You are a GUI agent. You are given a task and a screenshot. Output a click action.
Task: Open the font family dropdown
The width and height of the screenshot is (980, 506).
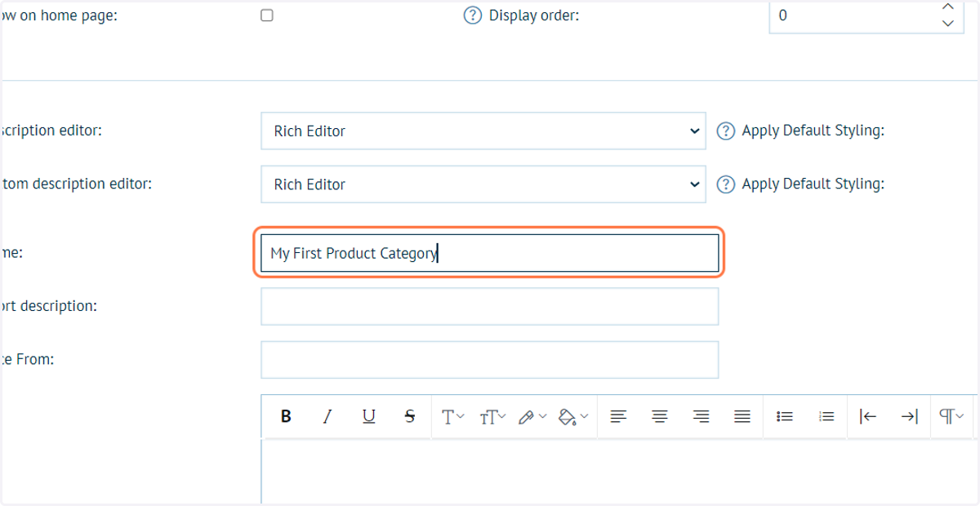pyautogui.click(x=452, y=416)
